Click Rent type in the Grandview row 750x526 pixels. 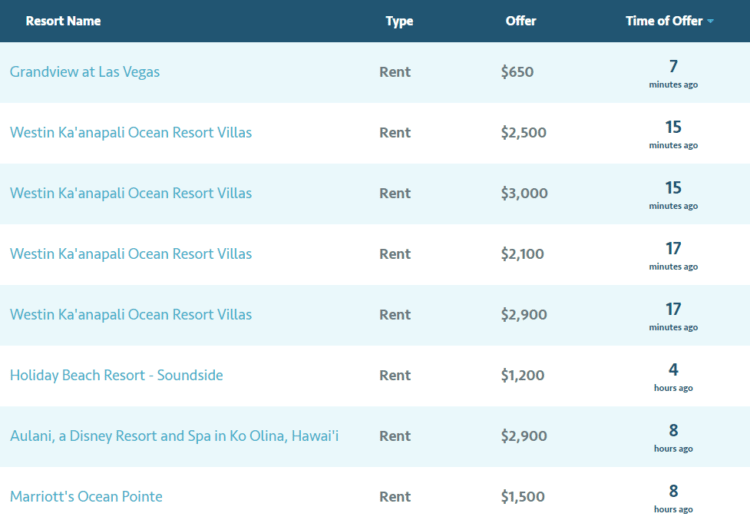tap(395, 72)
